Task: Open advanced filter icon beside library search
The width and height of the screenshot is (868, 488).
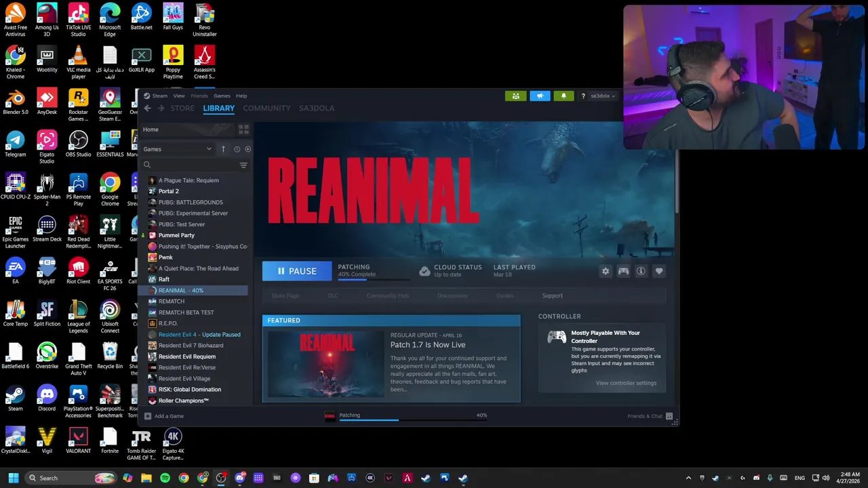Action: point(243,165)
